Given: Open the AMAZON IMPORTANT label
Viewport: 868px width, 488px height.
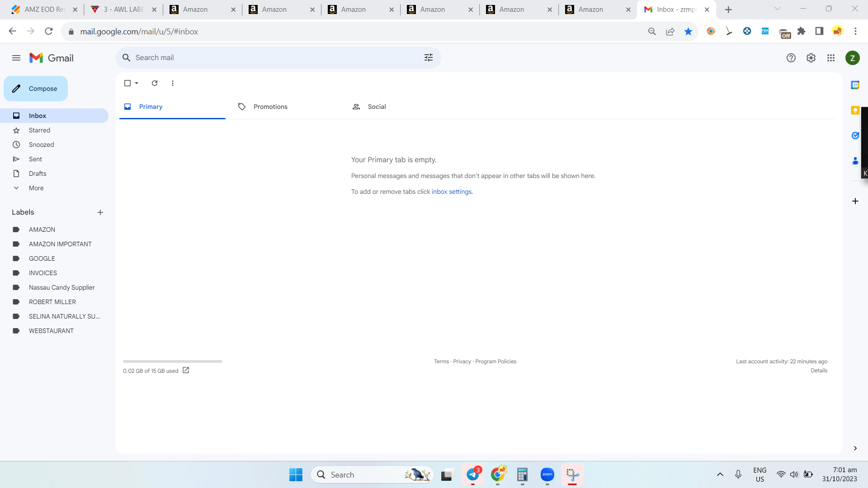Looking at the screenshot, I should (x=54, y=244).
